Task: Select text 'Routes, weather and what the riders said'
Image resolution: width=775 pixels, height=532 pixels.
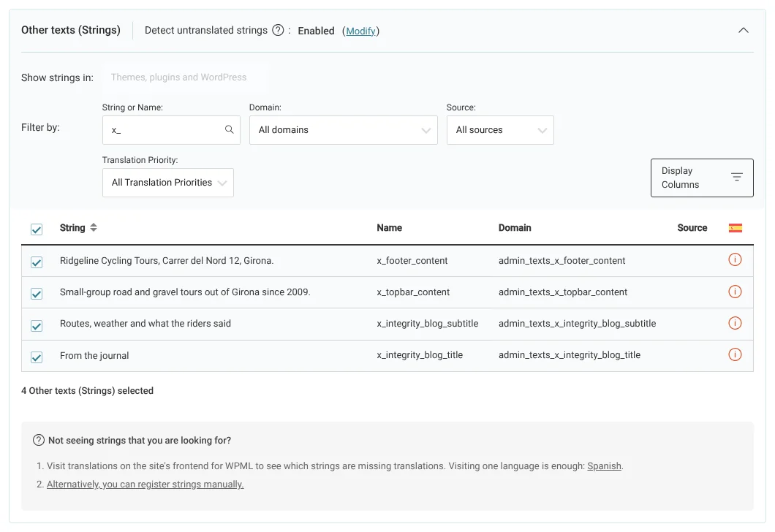Action: 145,324
